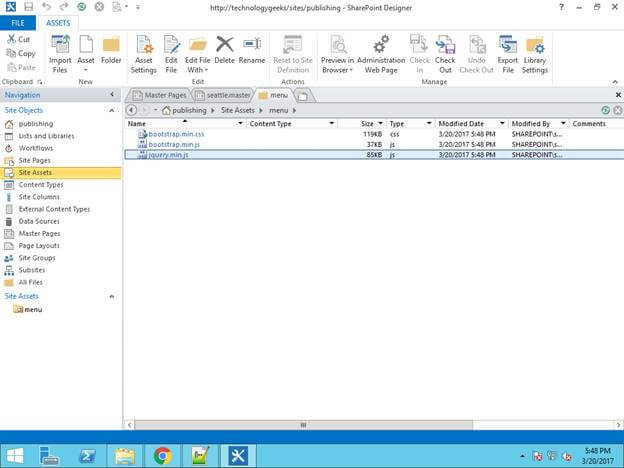Open a new blank tab
The width and height of the screenshot is (624, 468).
[x=304, y=96]
